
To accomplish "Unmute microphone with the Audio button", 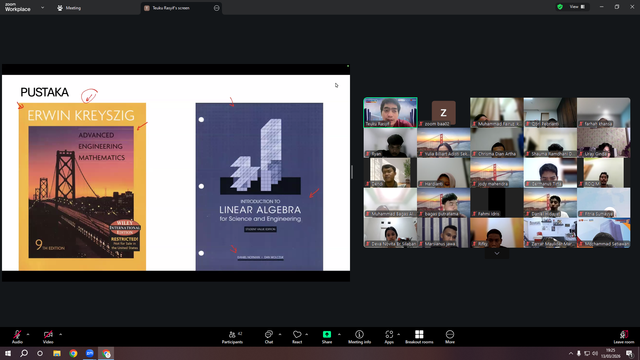I will [x=17, y=337].
